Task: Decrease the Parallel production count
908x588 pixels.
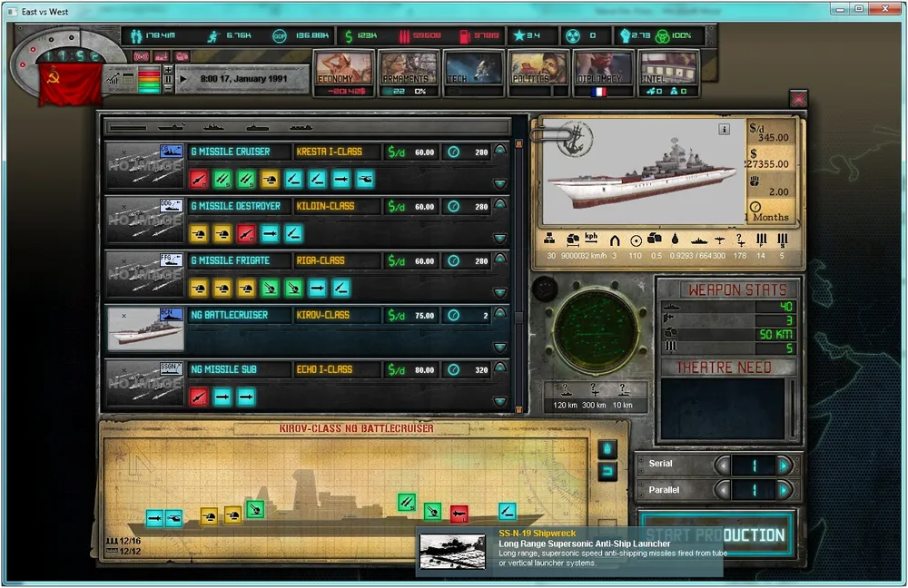Action: tap(722, 490)
